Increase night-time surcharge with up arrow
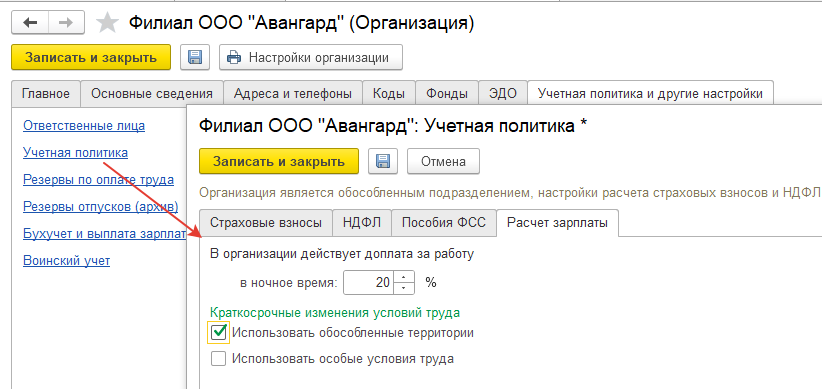Viewport: 822px width, 389px height. coord(403,277)
